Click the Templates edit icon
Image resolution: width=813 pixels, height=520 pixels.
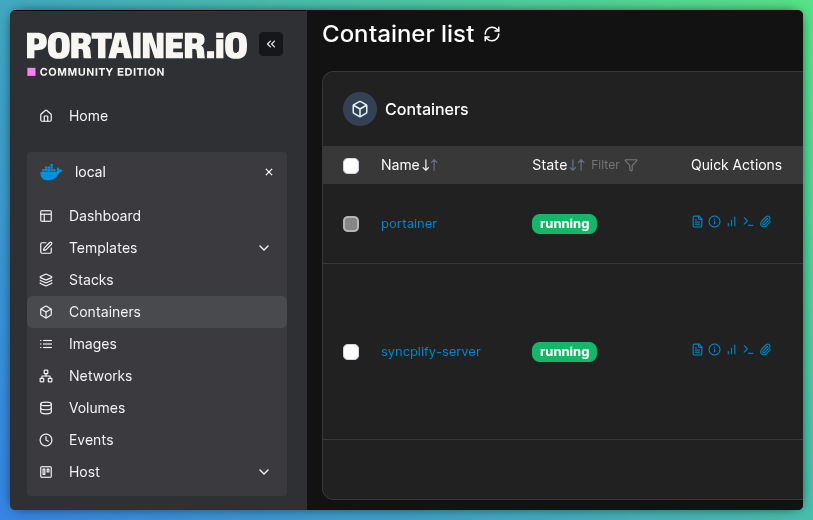tap(46, 248)
